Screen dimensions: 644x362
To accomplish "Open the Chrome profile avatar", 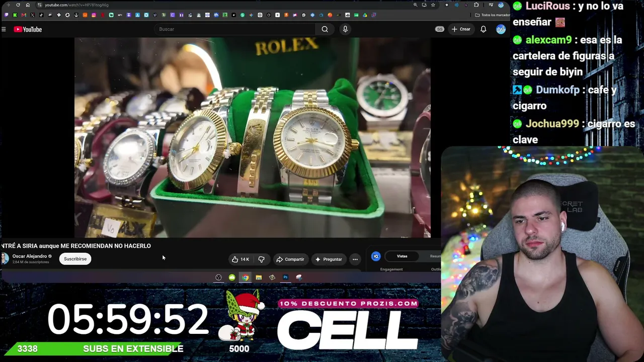I will tap(501, 5).
